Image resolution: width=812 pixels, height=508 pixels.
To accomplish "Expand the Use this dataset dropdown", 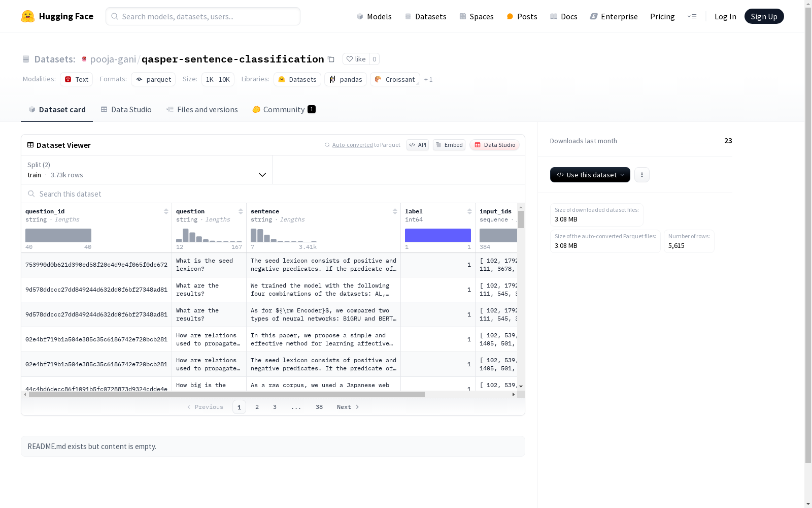I will coord(590,175).
